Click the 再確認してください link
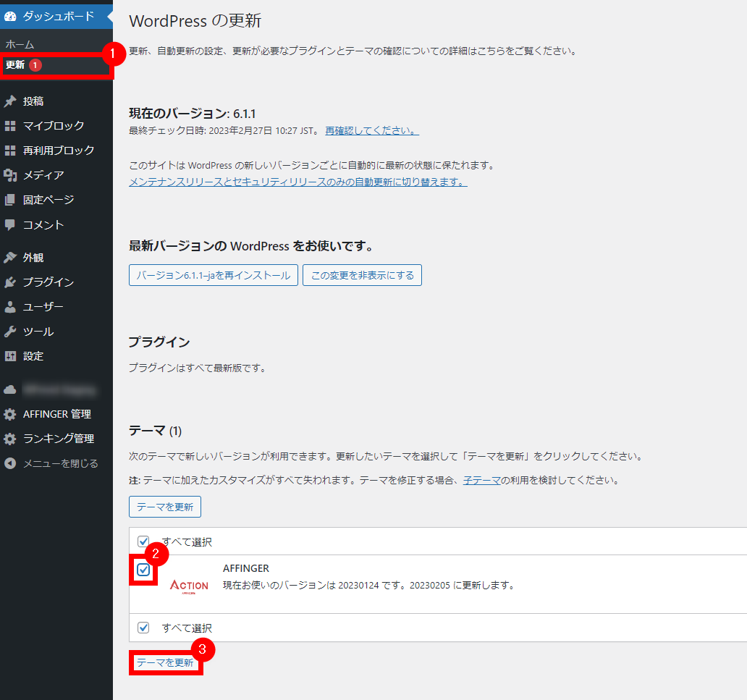747x700 pixels. click(x=372, y=130)
